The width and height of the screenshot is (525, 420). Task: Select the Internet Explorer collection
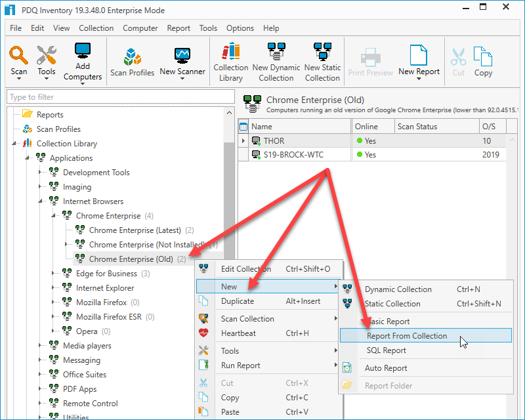pyautogui.click(x=105, y=288)
